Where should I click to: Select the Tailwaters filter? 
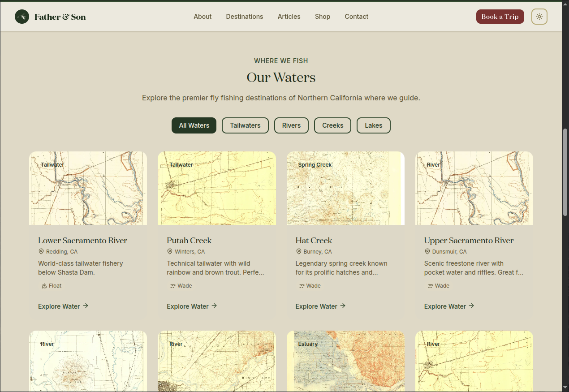(x=245, y=125)
